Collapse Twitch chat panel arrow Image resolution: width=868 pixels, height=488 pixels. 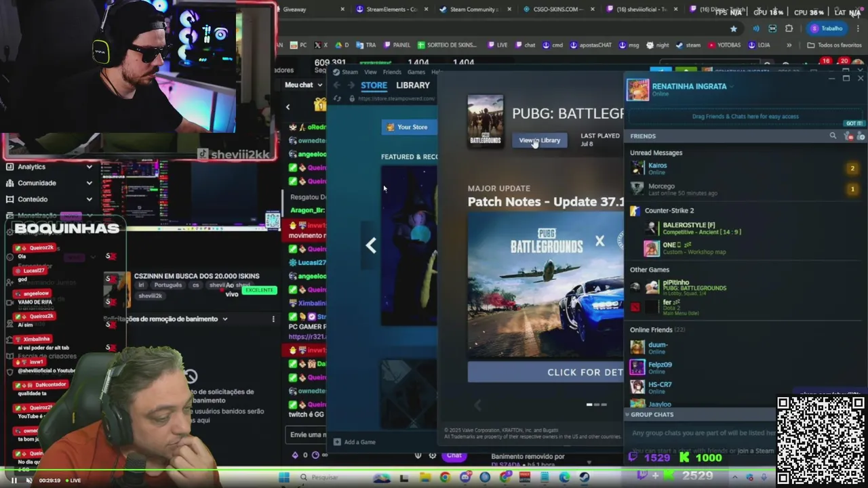click(x=288, y=107)
